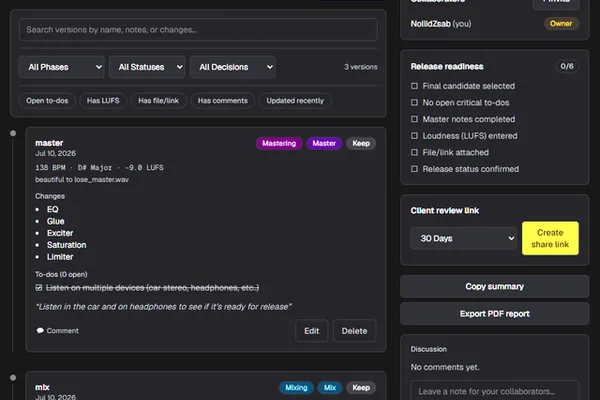The height and width of the screenshot is (400, 600).
Task: Check Master notes completed
Action: [414, 119]
